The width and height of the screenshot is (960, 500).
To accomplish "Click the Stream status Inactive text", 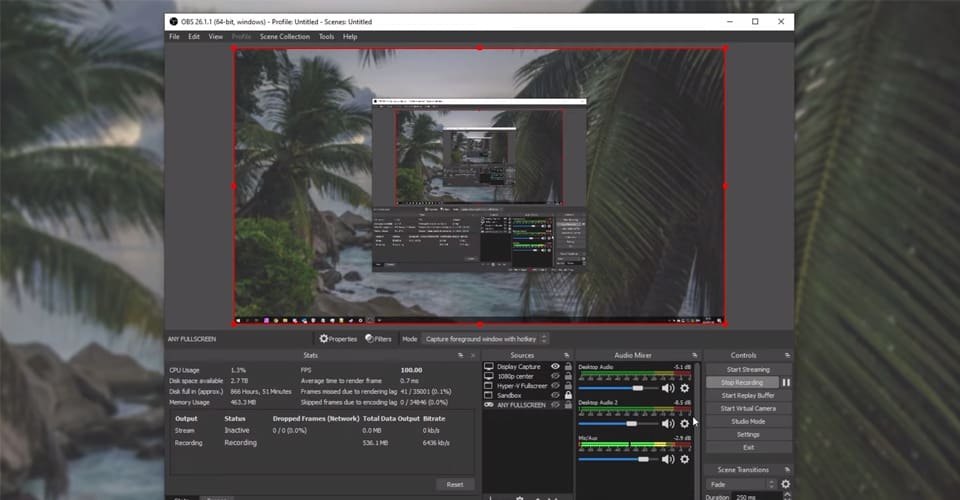I will point(236,430).
